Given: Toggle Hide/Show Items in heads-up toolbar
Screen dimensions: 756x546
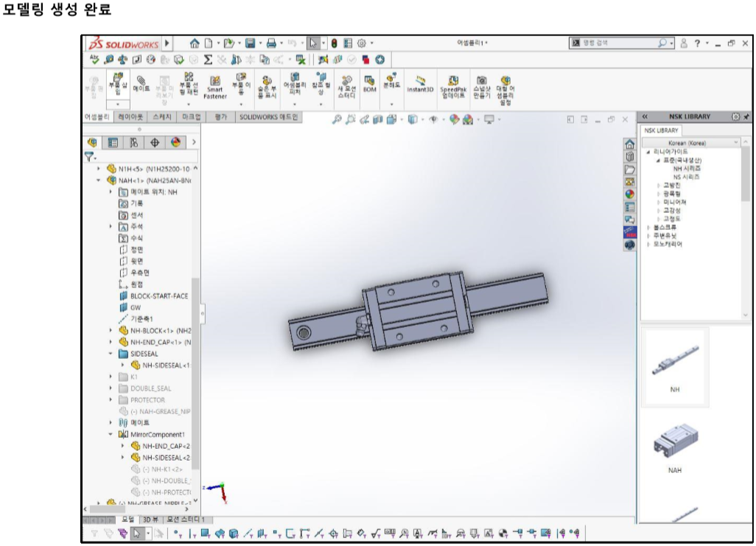Looking at the screenshot, I should 433,119.
